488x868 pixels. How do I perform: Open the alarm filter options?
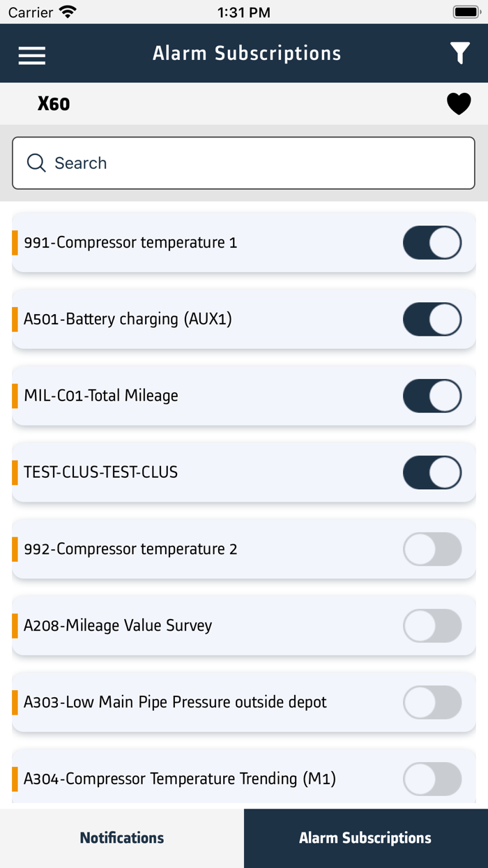(x=459, y=52)
